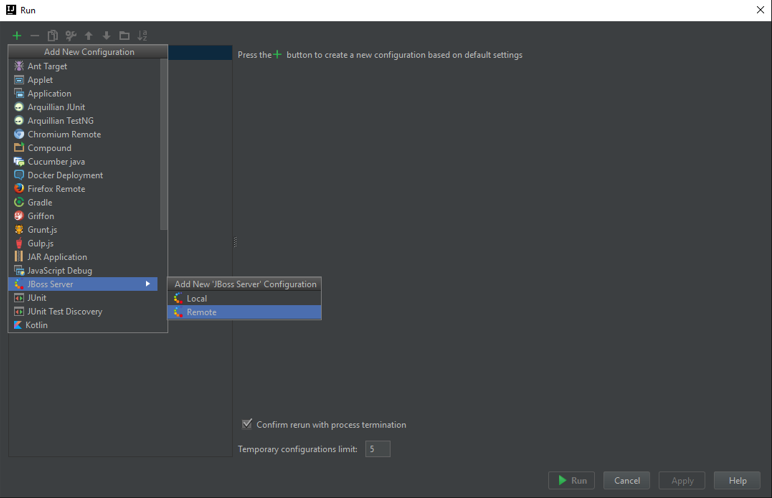The width and height of the screenshot is (772, 498).
Task: Select Chromium Remote configuration
Action: pos(83,134)
